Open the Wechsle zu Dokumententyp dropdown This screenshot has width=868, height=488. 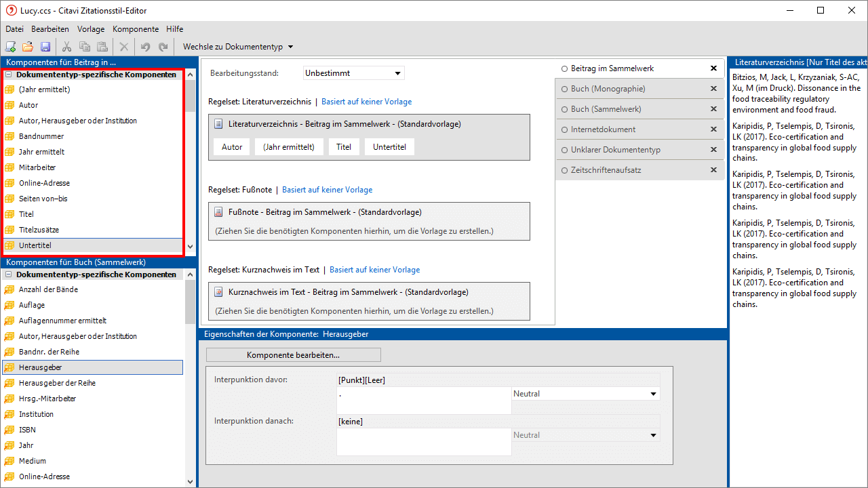click(238, 47)
